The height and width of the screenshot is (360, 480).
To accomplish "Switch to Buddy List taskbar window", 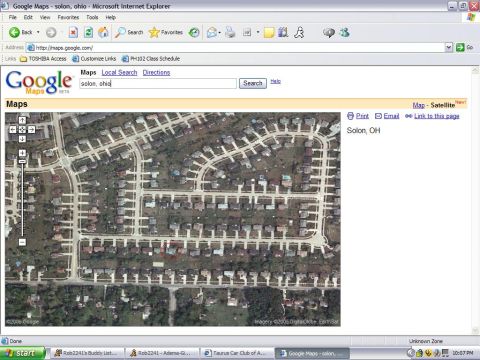I will pos(86,353).
